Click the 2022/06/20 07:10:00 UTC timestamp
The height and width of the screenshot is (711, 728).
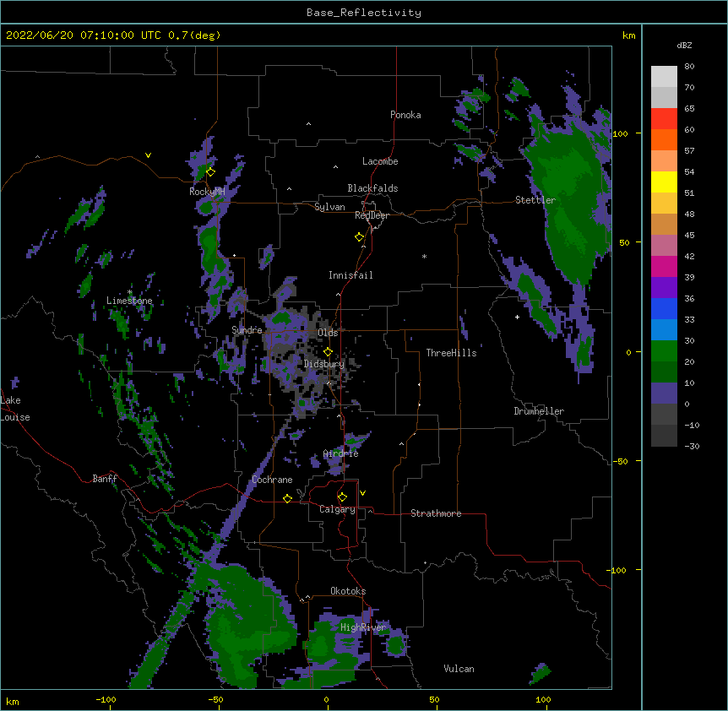[84, 35]
